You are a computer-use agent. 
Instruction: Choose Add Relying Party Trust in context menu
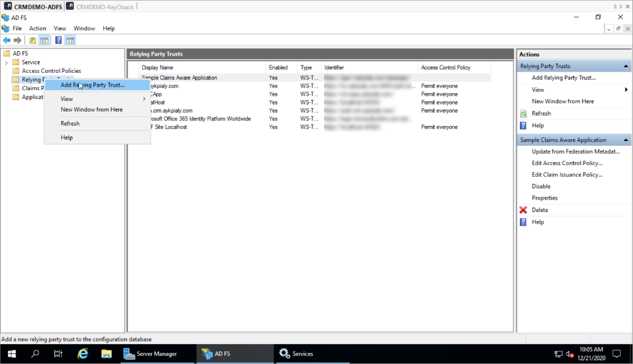pyautogui.click(x=92, y=85)
